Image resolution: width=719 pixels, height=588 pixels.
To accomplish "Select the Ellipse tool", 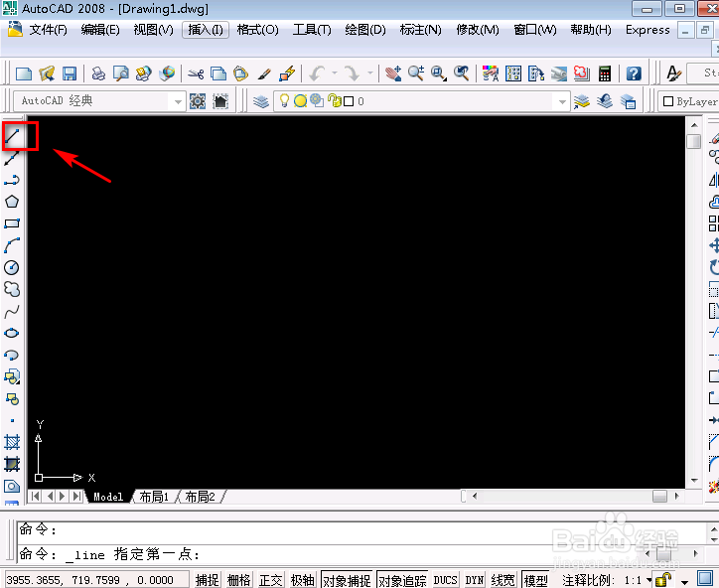I will coord(12,333).
